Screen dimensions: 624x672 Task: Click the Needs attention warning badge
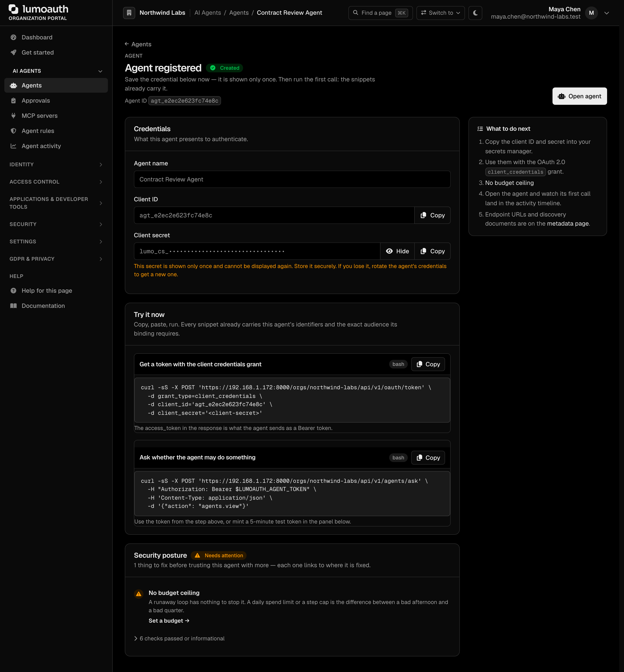[x=218, y=556]
